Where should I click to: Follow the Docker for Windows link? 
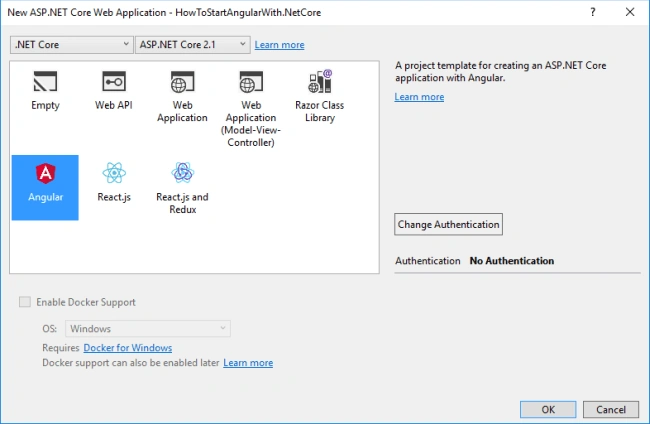128,348
